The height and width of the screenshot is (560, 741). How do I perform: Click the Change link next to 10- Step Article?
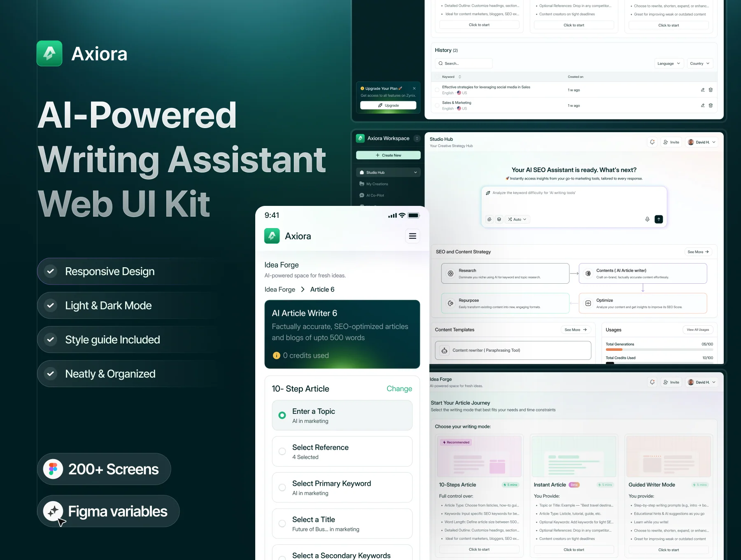[399, 389]
